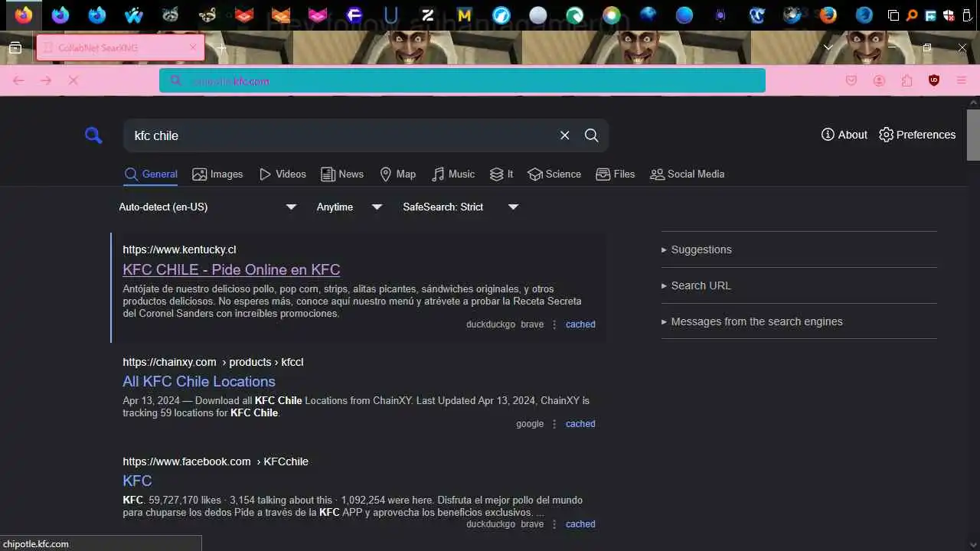Open the orange fox box taskbar icon
This screenshot has width=980, height=551.
point(281,15)
